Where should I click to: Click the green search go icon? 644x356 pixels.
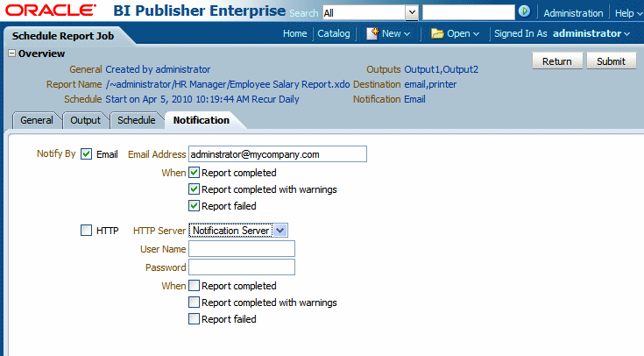[524, 11]
